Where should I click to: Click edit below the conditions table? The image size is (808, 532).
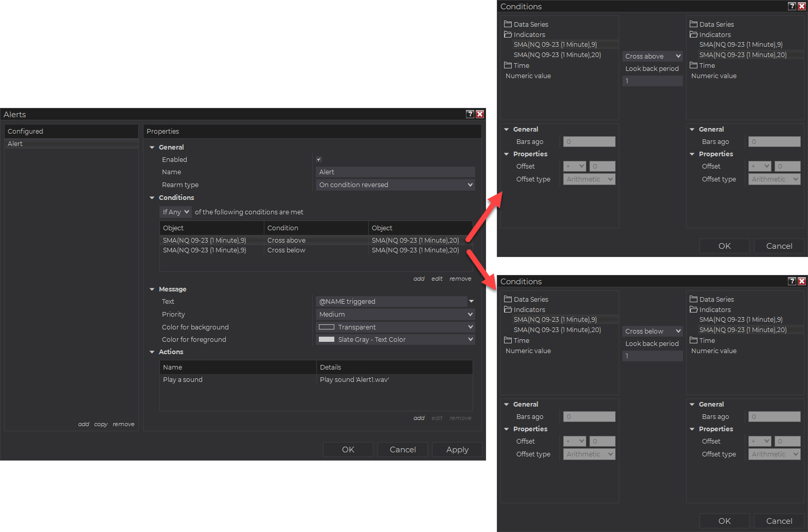tap(437, 279)
